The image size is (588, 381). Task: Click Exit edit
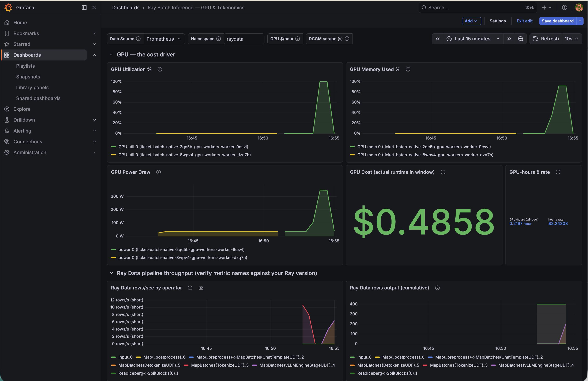[524, 21]
